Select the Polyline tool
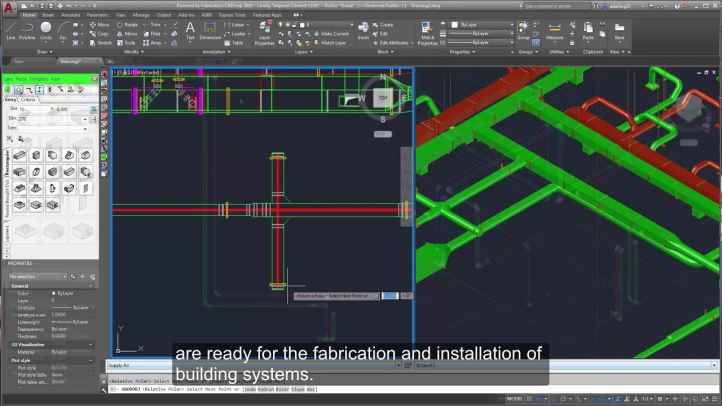 pyautogui.click(x=27, y=29)
